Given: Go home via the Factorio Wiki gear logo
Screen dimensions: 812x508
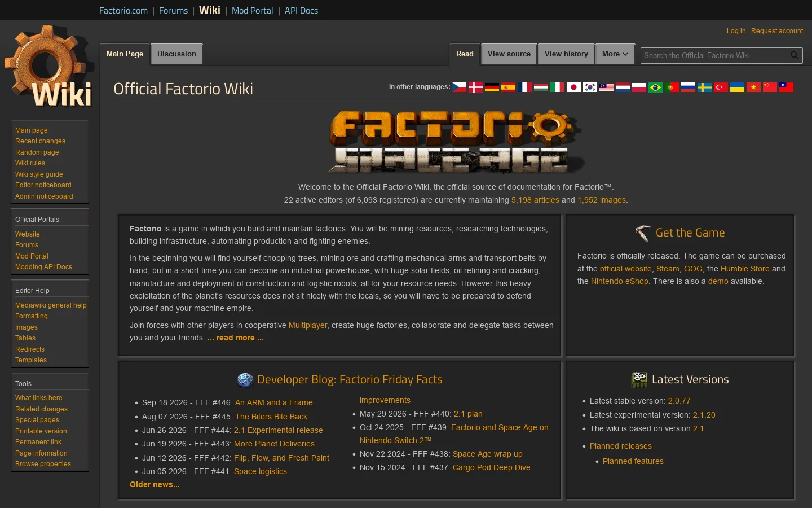Looking at the screenshot, I should 48,66.
